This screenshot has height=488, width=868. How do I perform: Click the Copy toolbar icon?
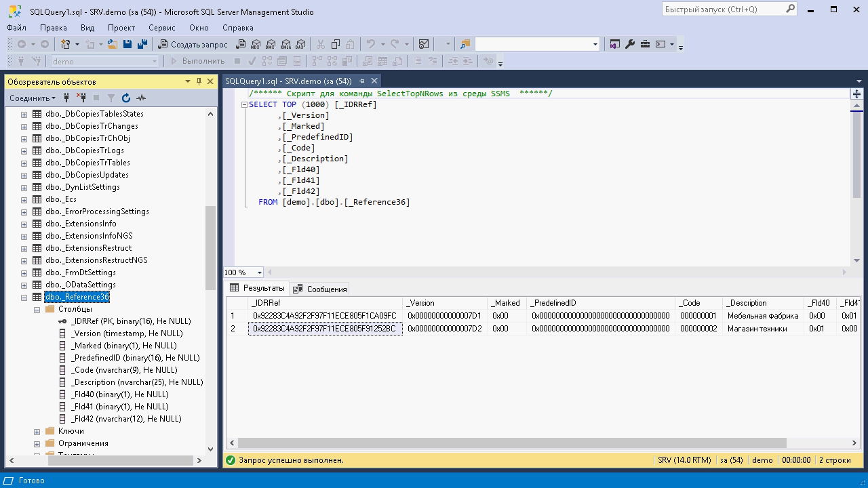[335, 44]
